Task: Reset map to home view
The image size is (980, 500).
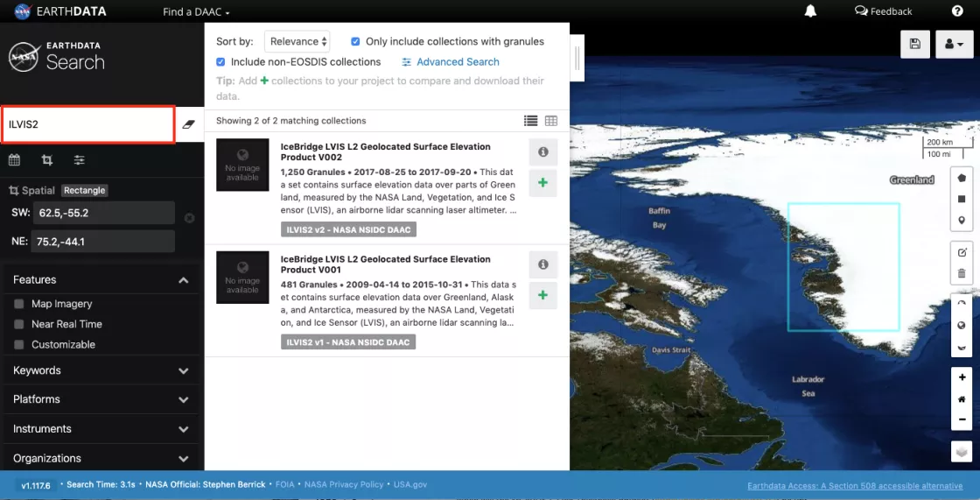Action: pos(962,398)
